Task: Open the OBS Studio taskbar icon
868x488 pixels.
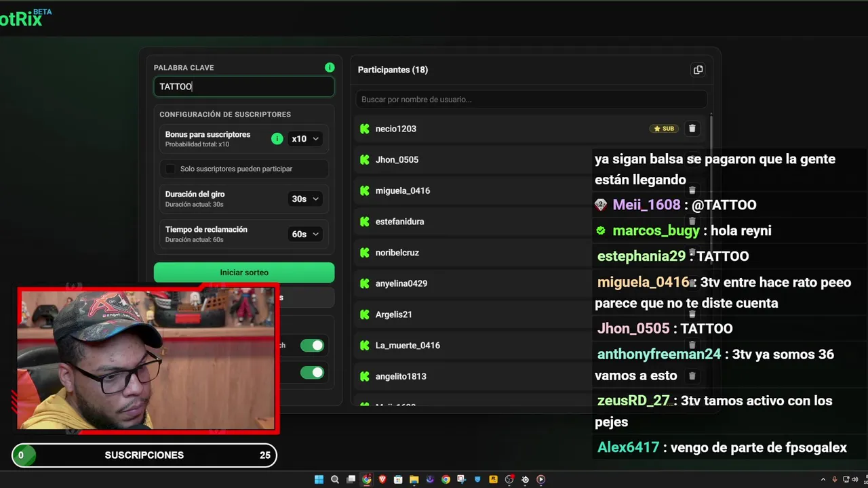Action: click(509, 479)
